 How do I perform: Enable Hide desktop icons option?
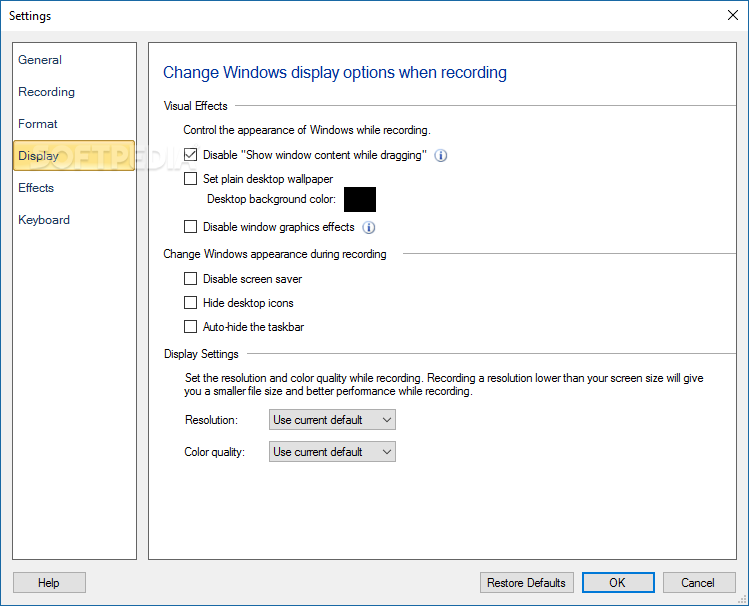pyautogui.click(x=191, y=302)
